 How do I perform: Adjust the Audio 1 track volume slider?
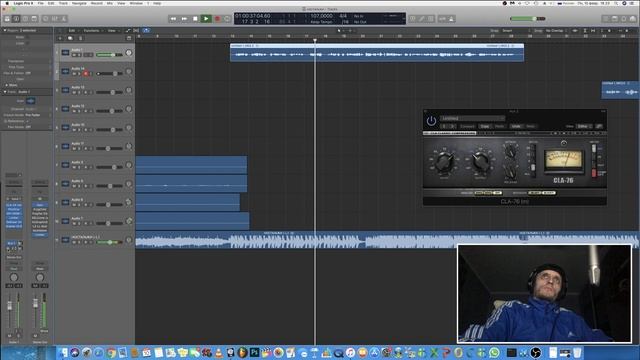click(109, 55)
